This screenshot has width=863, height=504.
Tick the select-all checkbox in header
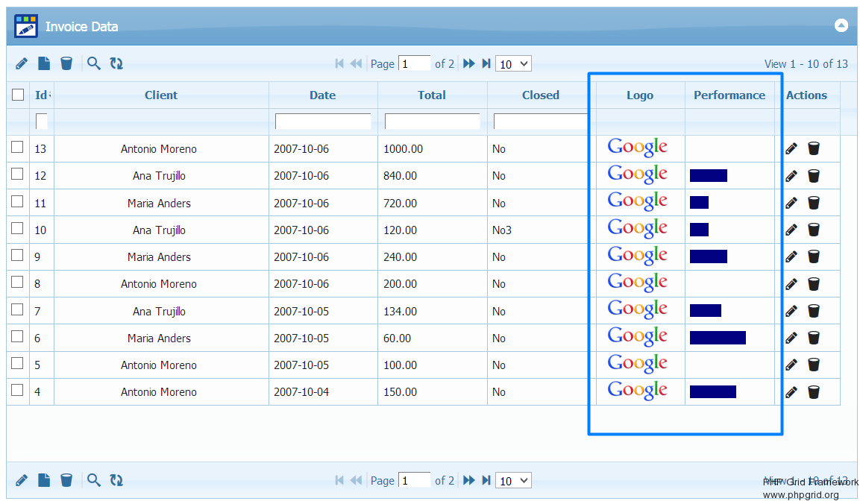(x=18, y=95)
